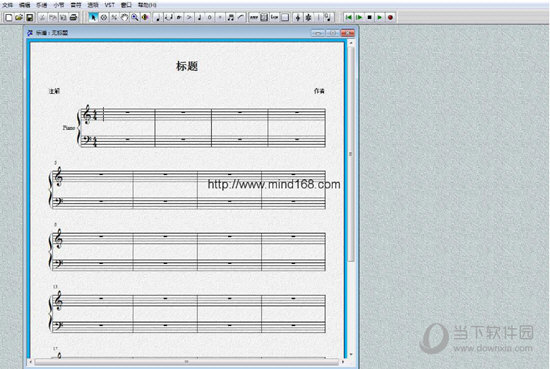This screenshot has height=369, width=550.
Task: Open the 小节 menu
Action: tap(59, 5)
